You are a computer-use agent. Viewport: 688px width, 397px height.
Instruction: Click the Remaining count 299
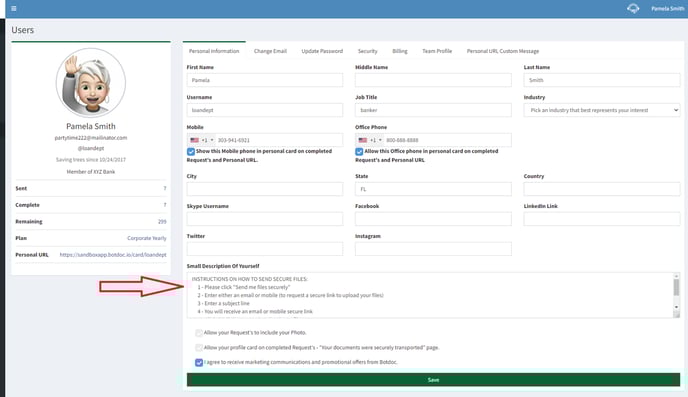point(162,222)
